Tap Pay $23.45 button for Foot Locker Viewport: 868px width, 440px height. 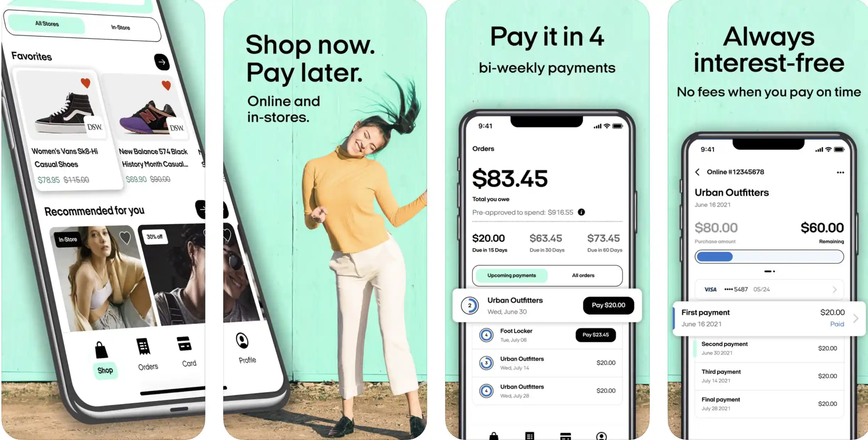[x=596, y=334]
